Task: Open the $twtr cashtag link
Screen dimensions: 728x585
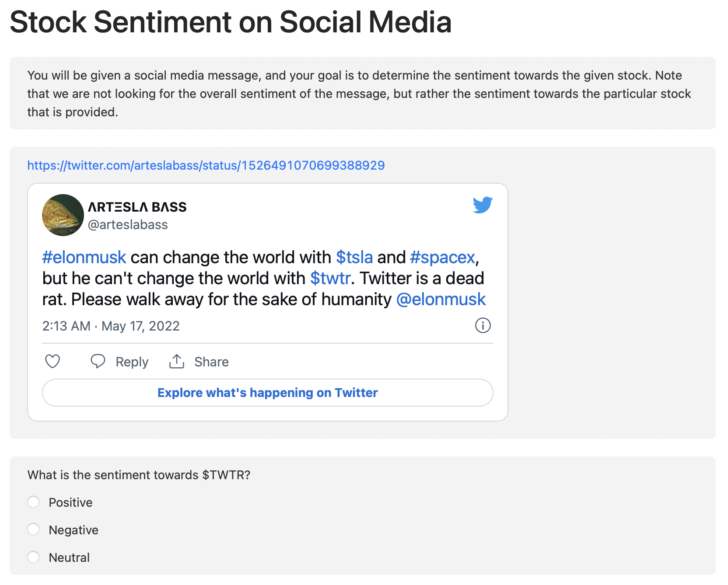Action: pos(330,279)
